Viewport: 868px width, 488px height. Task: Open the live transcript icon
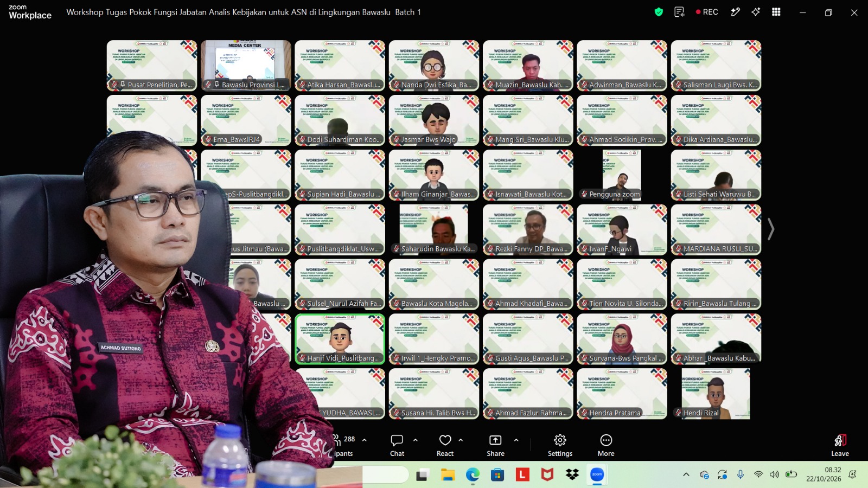pyautogui.click(x=679, y=12)
